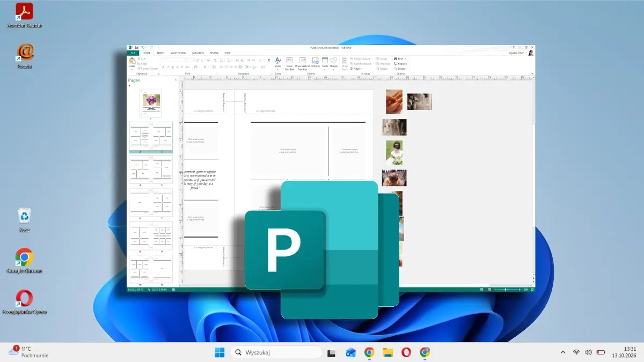Switch to the VIEW ribbon tab
644x362 pixels.
click(228, 53)
